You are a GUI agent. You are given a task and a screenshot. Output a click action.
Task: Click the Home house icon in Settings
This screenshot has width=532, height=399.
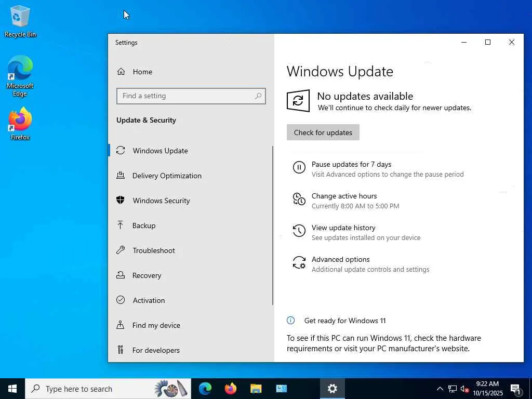point(121,72)
